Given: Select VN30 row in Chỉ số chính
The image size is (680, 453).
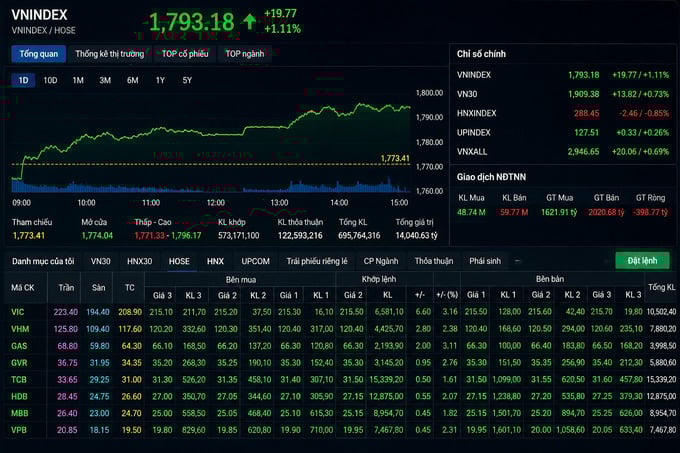Looking at the screenshot, I should 562,94.
